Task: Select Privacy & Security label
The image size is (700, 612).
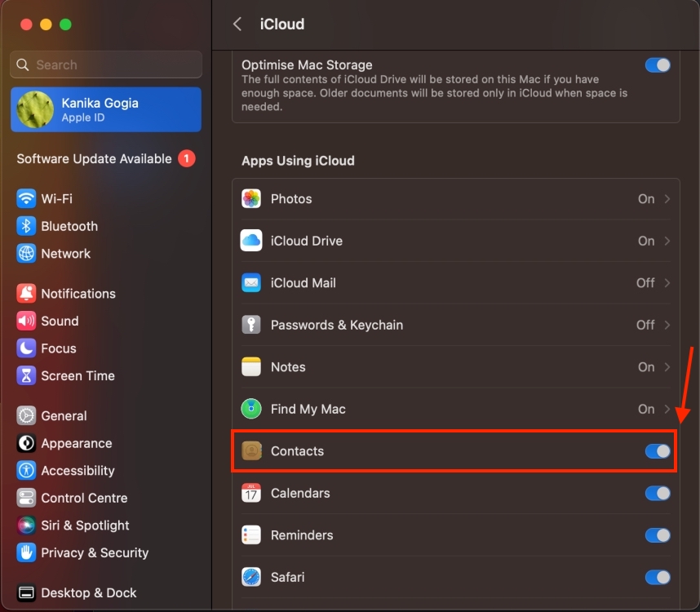Action: 95,552
